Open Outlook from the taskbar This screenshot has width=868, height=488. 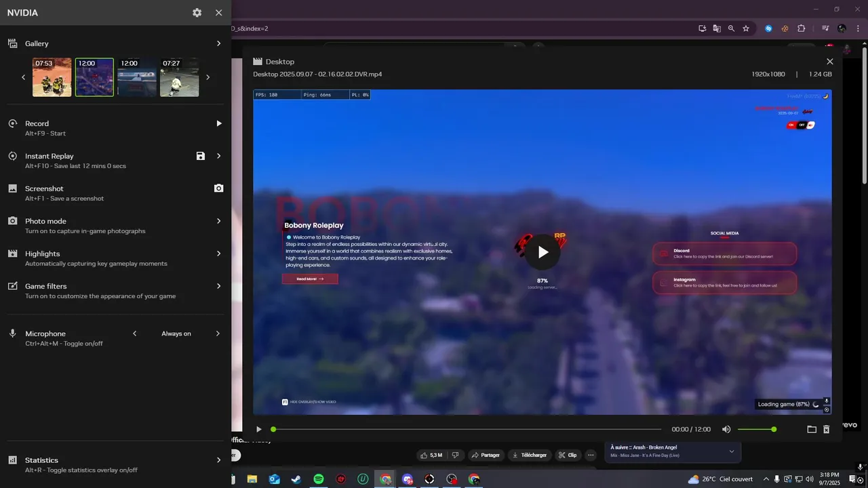(274, 479)
